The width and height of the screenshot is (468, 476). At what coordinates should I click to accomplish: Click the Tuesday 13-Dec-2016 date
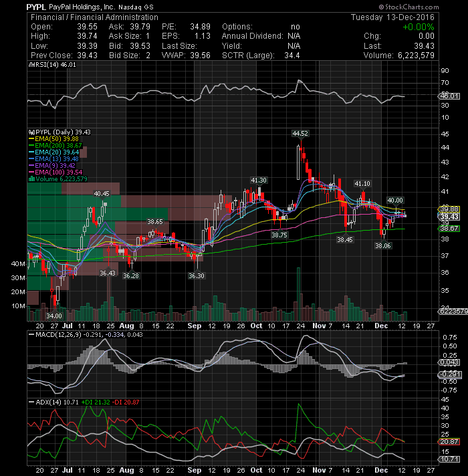392,17
